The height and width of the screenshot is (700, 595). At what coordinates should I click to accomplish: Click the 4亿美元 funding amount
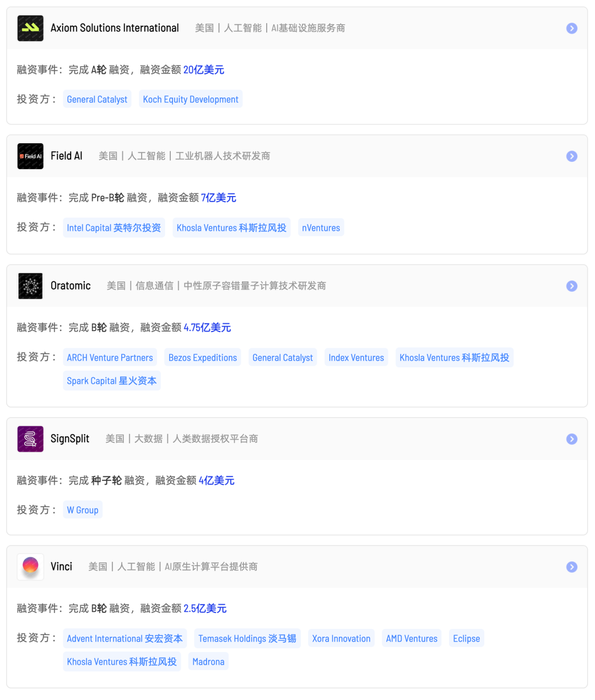click(x=217, y=480)
